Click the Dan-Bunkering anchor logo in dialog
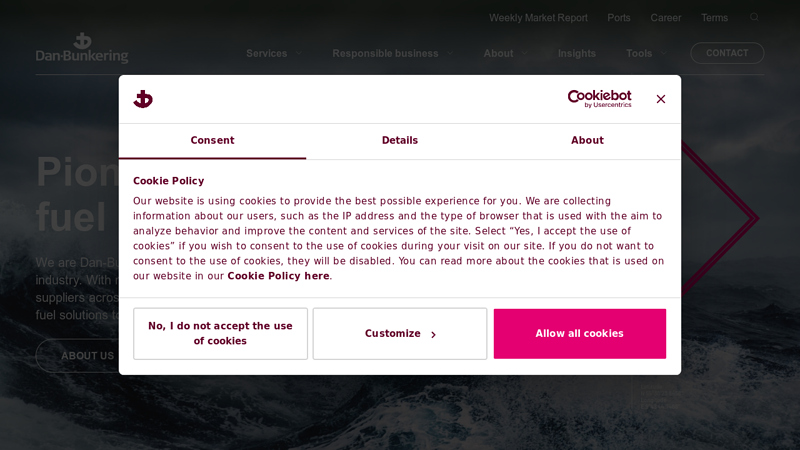Image resolution: width=800 pixels, height=450 pixels. [x=143, y=99]
